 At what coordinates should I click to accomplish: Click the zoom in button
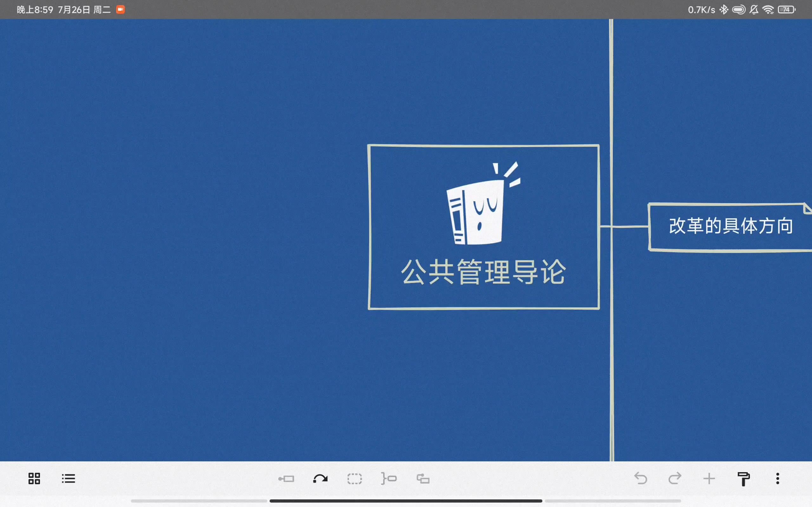710,478
